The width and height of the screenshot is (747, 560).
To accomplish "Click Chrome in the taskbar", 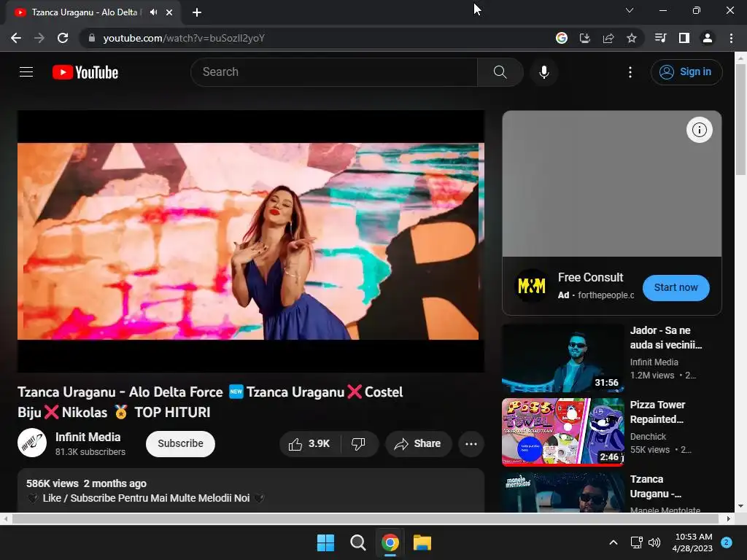I will coord(390,542).
